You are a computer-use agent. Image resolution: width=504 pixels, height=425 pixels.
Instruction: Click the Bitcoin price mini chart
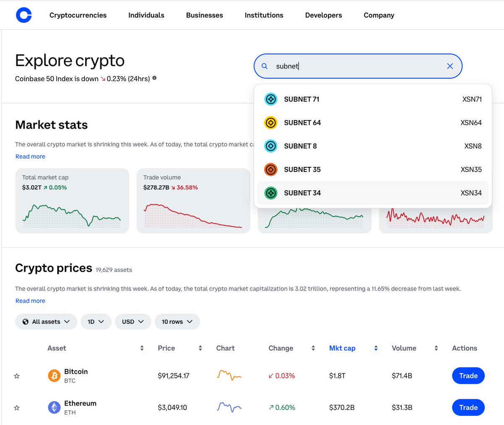tap(229, 375)
